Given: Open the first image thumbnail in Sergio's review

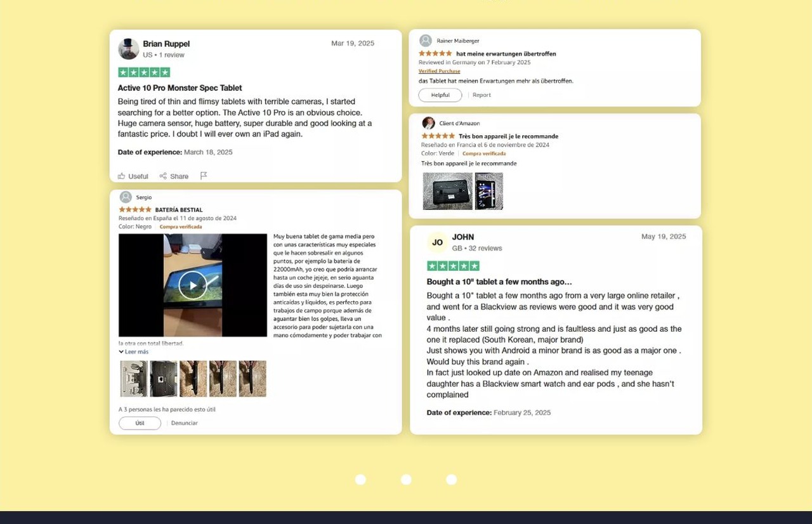Looking at the screenshot, I should coord(134,379).
